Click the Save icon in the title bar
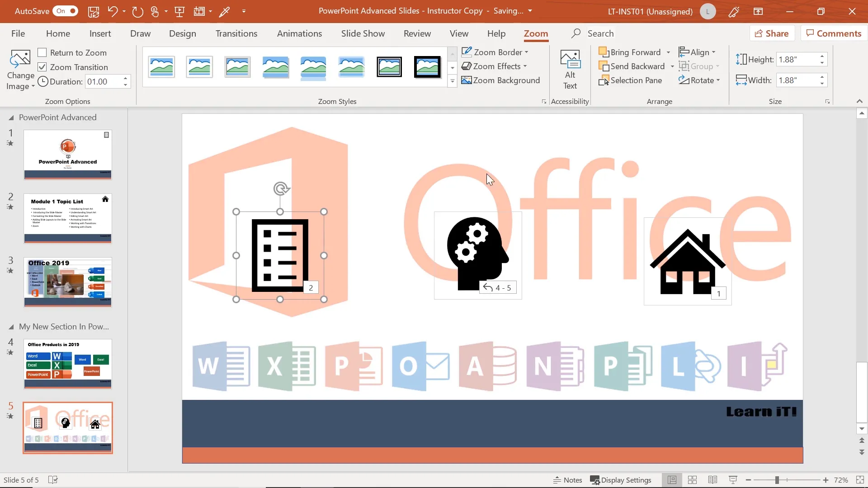The image size is (868, 488). point(94,11)
